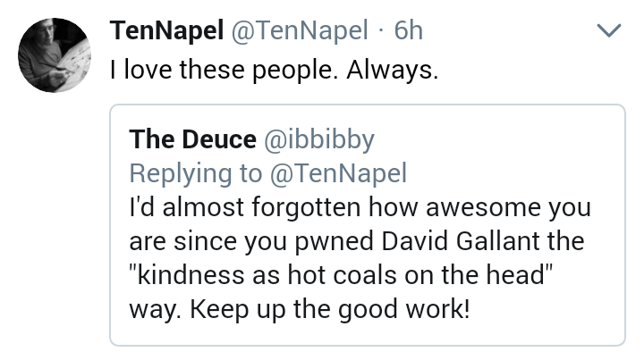Follow the @TenNapel mention after 'Replying to'
The height and width of the screenshot is (360, 644).
coord(338,173)
